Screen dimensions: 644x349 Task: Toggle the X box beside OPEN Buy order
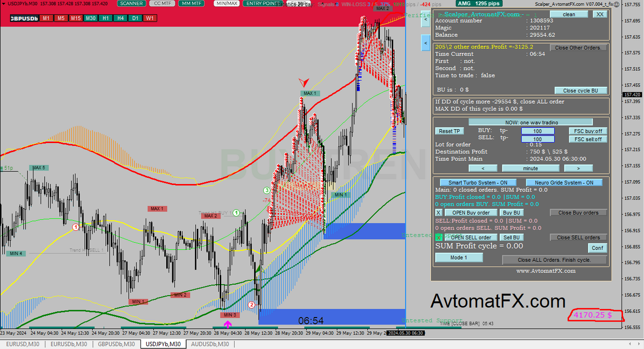[439, 212]
